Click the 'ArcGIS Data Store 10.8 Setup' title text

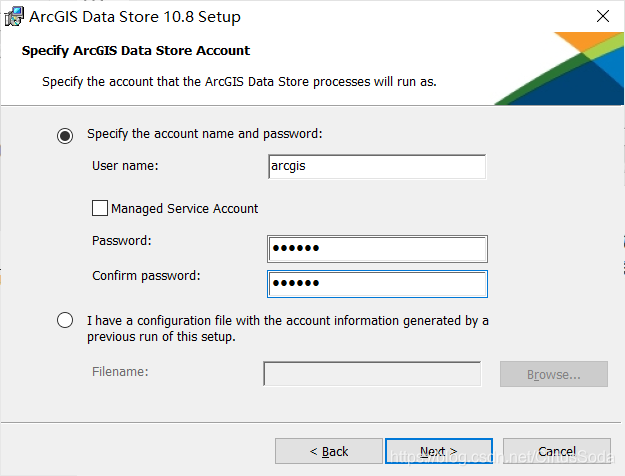point(135,17)
